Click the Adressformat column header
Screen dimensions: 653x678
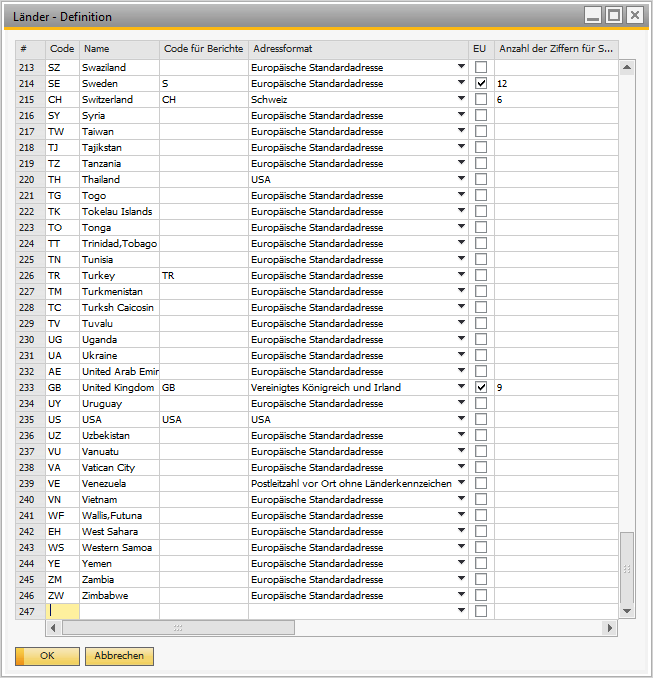tap(358, 49)
